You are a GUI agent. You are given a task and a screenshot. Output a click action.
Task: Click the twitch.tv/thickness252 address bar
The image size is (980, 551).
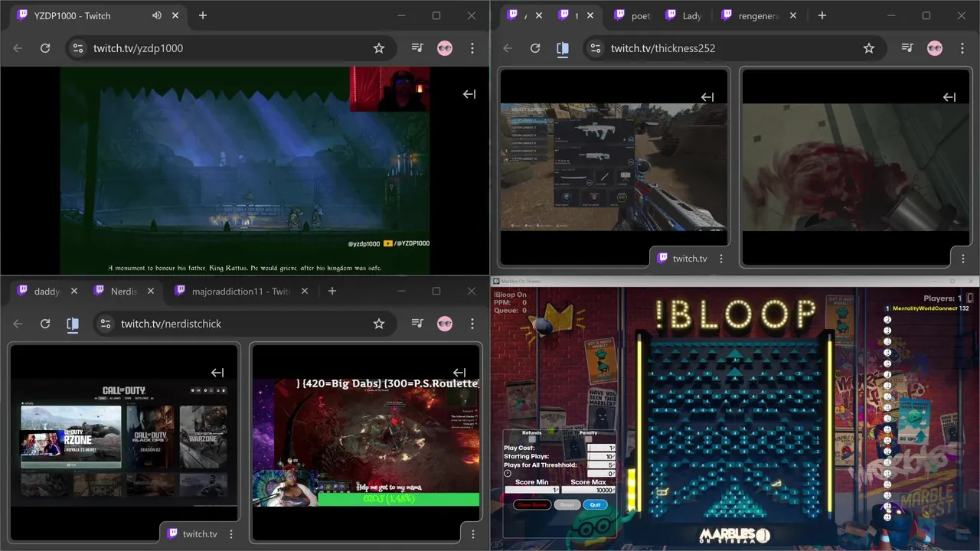[x=733, y=48]
